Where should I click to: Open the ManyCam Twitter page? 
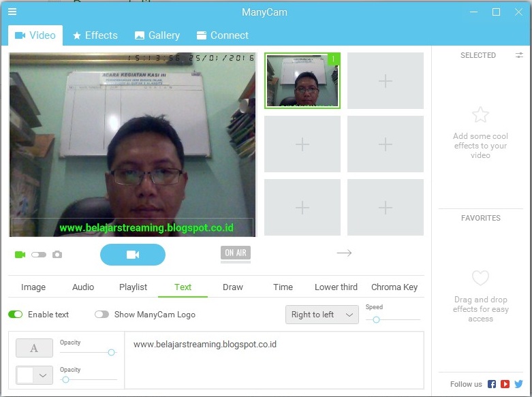coord(518,384)
